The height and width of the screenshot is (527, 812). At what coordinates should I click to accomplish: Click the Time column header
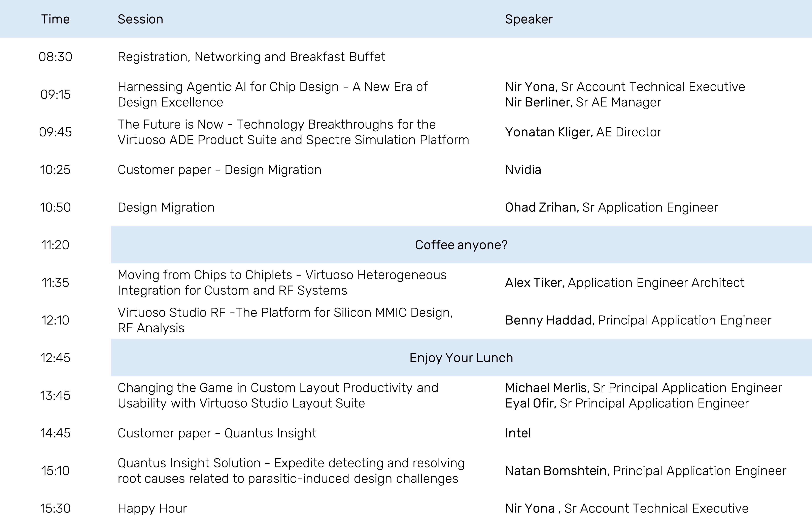[55, 19]
